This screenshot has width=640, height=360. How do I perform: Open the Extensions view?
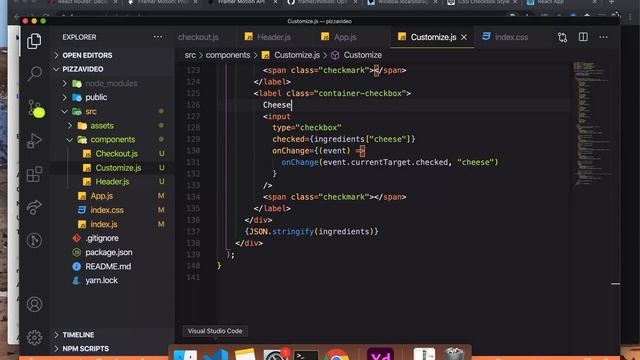click(x=34, y=174)
